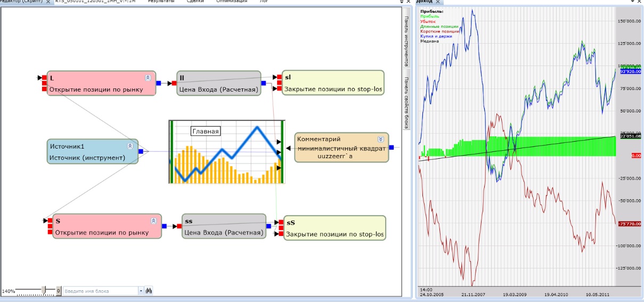Select the ll Цена Входа block

[x=219, y=83]
